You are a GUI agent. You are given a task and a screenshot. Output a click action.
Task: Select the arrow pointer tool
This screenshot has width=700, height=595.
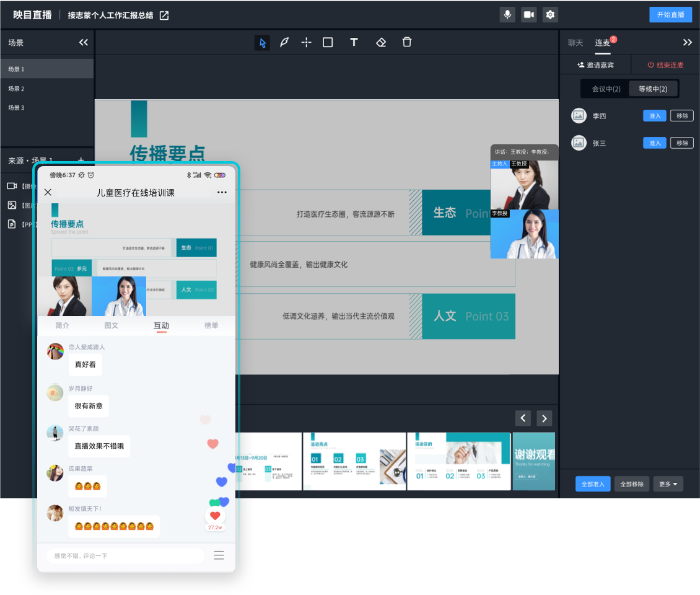(x=262, y=43)
